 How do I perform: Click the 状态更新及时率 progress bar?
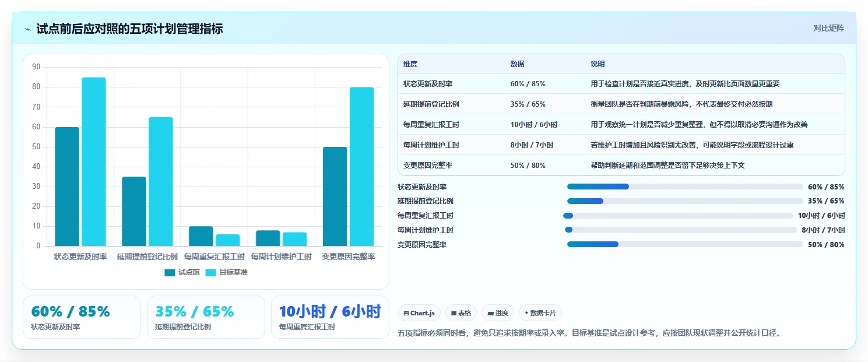685,187
